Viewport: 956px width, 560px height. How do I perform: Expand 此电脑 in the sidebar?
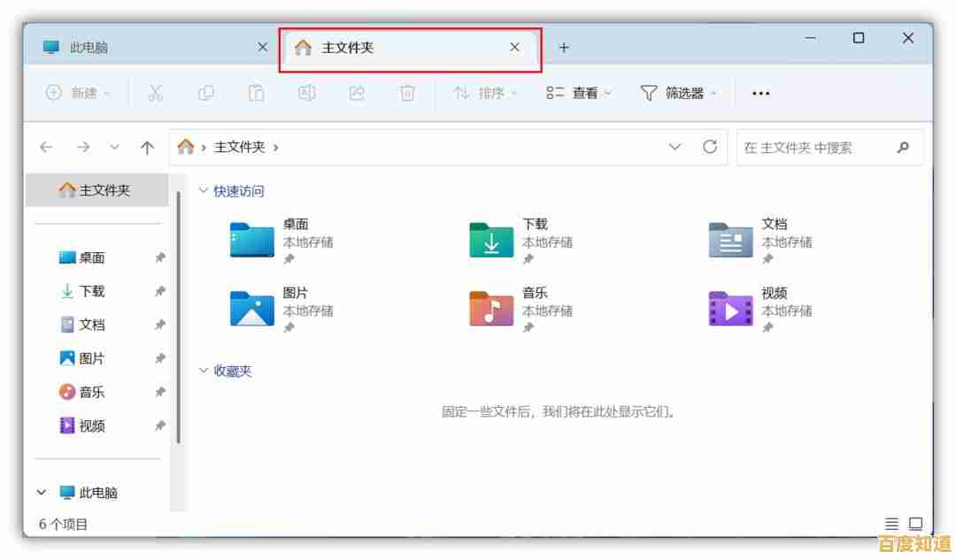40,492
